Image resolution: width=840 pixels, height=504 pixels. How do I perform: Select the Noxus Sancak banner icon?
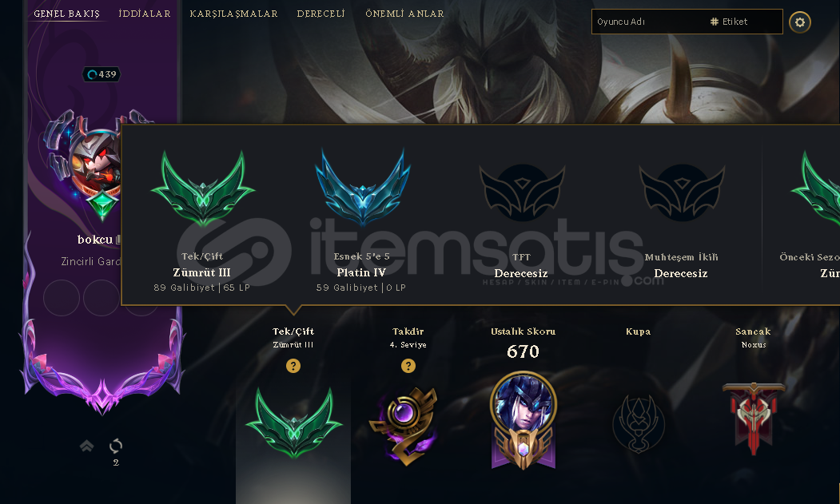click(754, 419)
